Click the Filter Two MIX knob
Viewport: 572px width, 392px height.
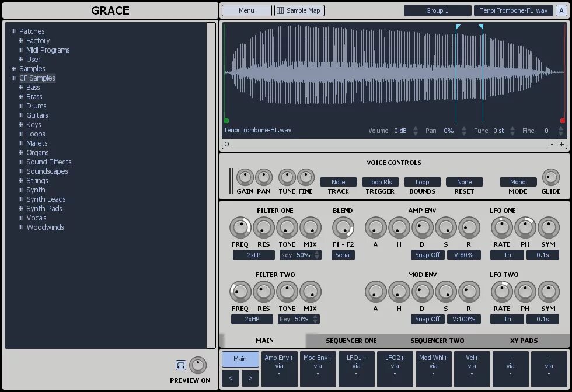(311, 292)
